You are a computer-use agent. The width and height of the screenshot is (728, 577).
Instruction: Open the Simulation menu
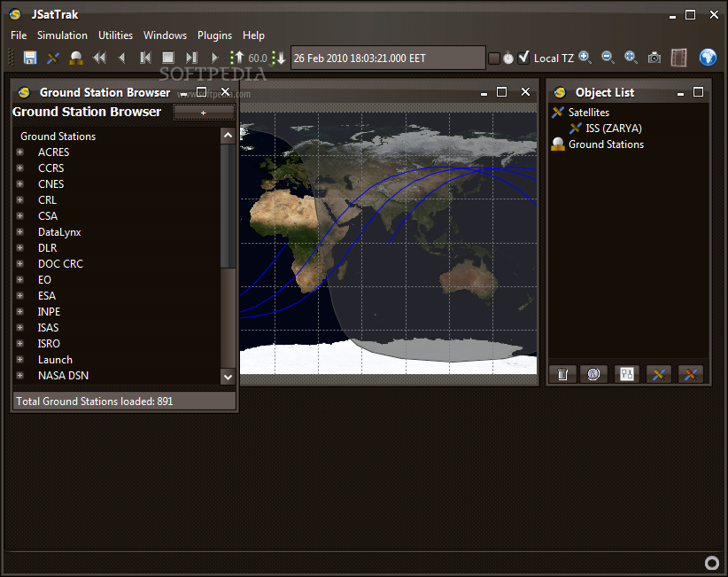coord(62,35)
